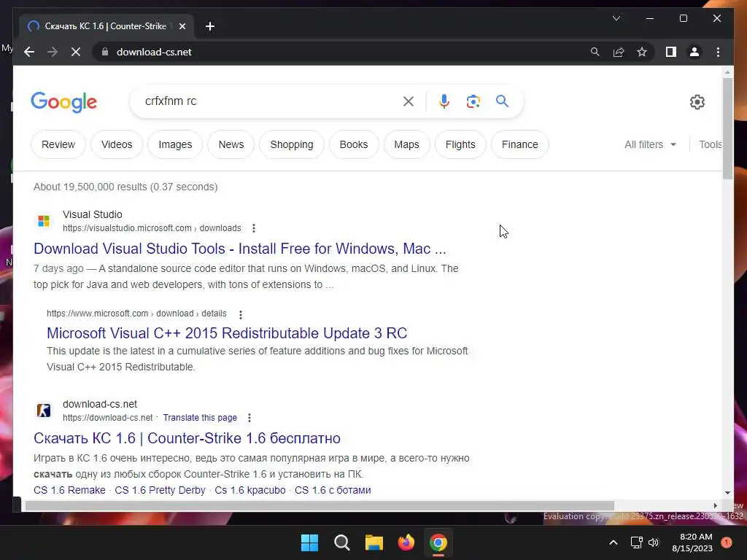This screenshot has width=747, height=560.
Task: Click Translate this page link
Action: (200, 418)
